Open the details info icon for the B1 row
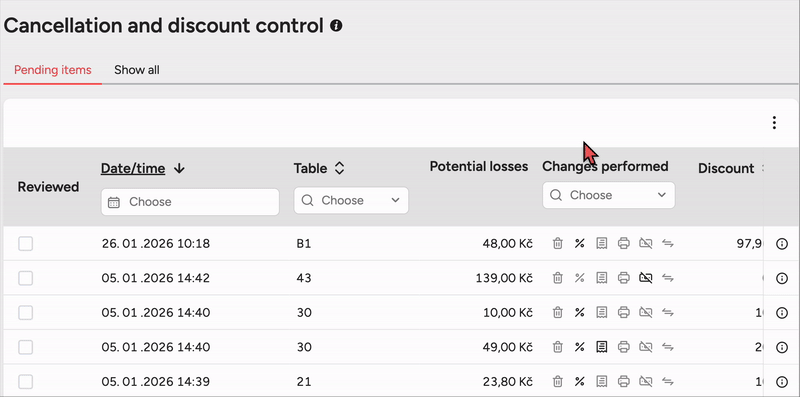The image size is (800, 397). pyautogui.click(x=782, y=244)
